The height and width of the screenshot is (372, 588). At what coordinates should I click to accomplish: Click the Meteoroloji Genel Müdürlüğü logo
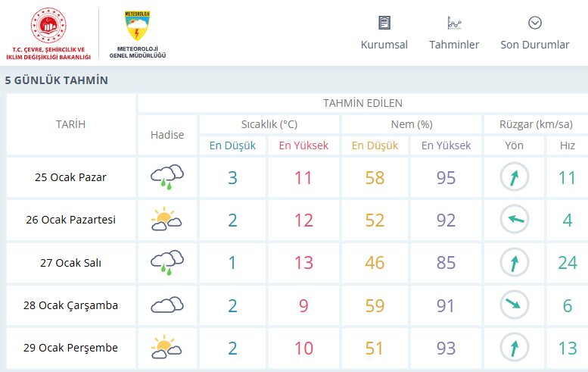[137, 34]
